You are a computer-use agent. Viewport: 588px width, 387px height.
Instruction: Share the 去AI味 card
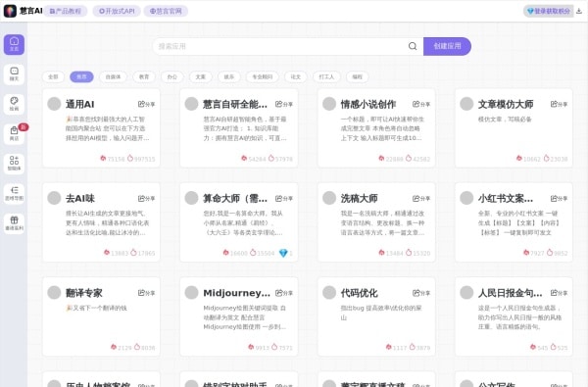(x=146, y=198)
